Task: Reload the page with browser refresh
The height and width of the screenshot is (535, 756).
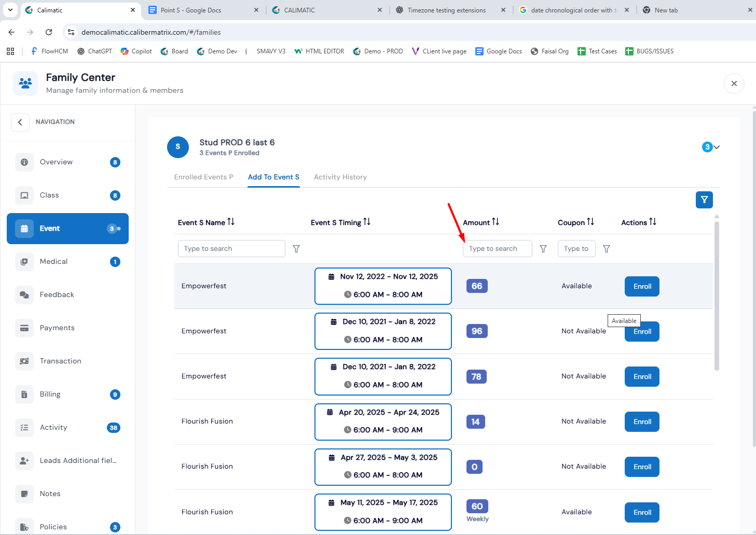Action: 49,32
